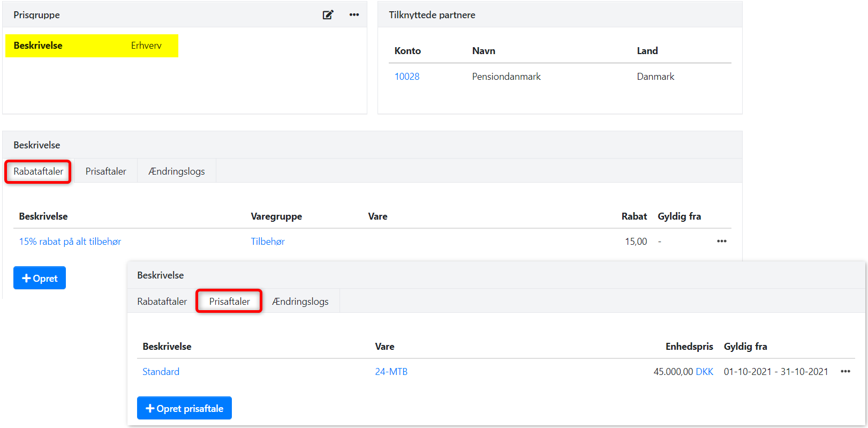The width and height of the screenshot is (868, 428).
Task: Open row options for 15% rabat agreement
Action: 721,242
